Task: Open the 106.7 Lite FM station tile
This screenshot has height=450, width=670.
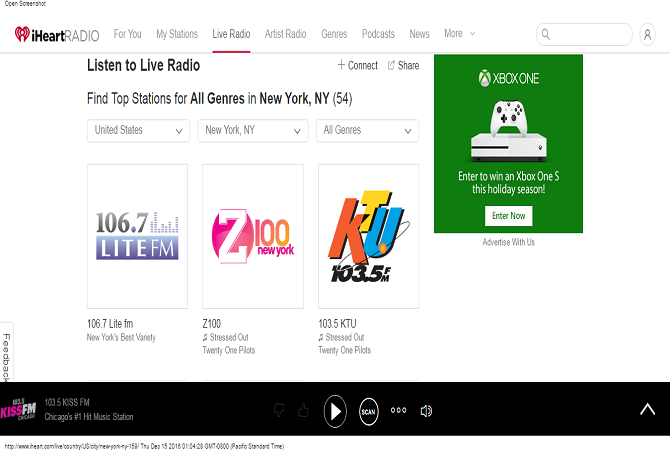Action: 137,236
